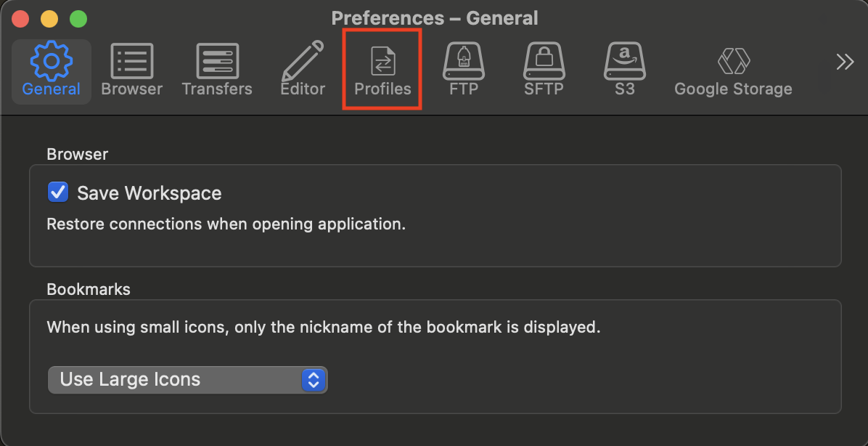Image resolution: width=868 pixels, height=446 pixels.
Task: Click the Bookmarks section heading
Action: (x=89, y=289)
